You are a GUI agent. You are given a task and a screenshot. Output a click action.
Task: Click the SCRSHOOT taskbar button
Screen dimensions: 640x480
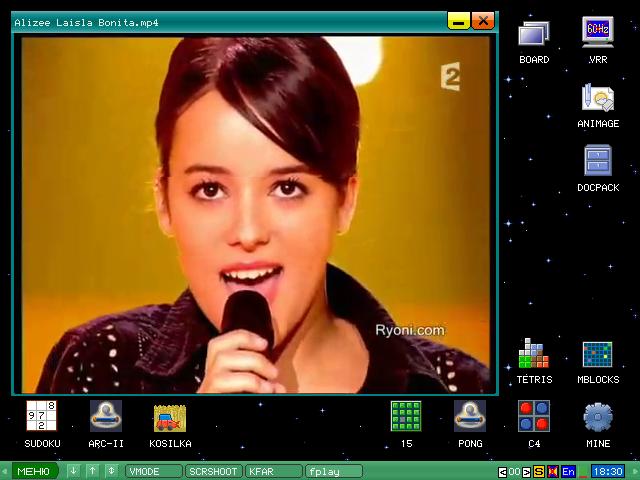[214, 471]
